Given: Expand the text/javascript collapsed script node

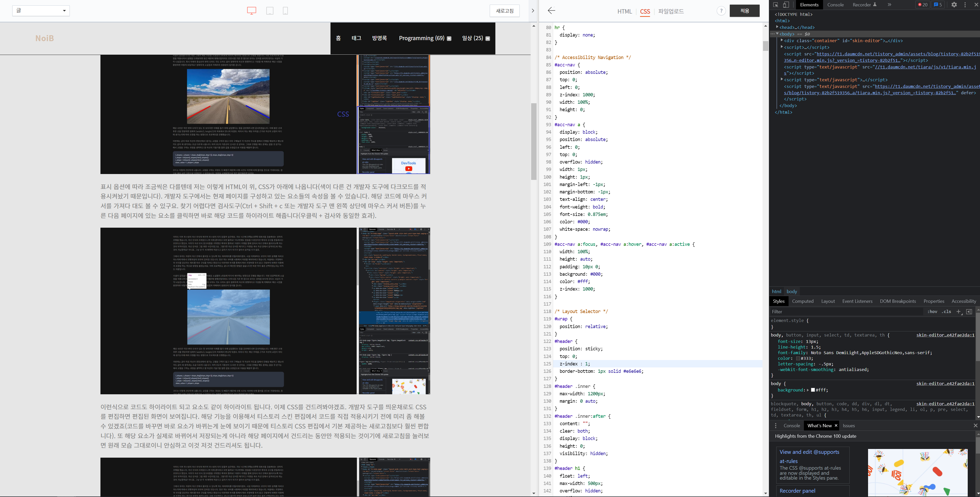Looking at the screenshot, I should coord(782,79).
